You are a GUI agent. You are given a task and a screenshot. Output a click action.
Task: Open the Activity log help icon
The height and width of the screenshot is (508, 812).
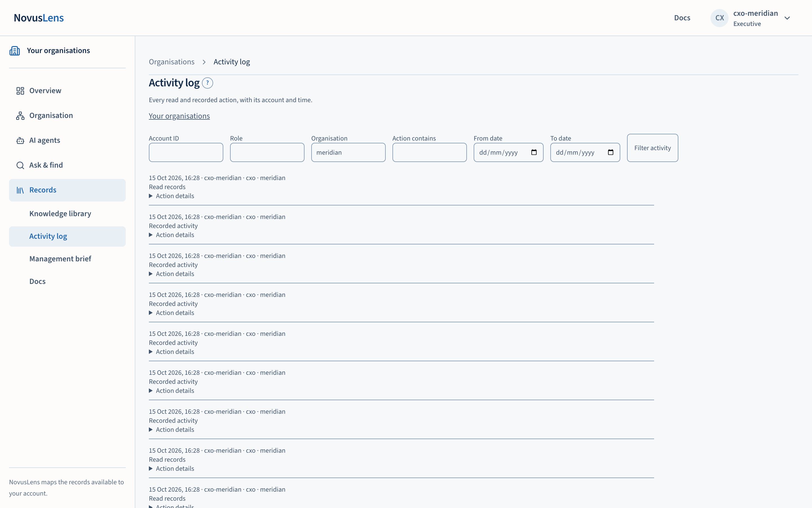coord(207,83)
